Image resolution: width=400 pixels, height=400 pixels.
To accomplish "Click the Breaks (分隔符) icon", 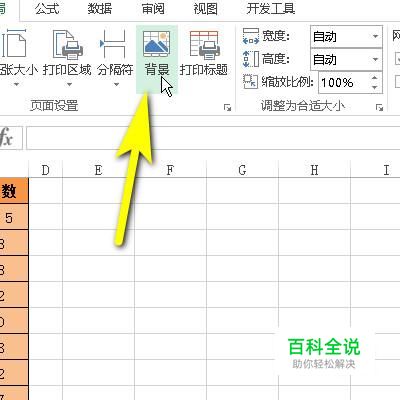I will [x=113, y=44].
